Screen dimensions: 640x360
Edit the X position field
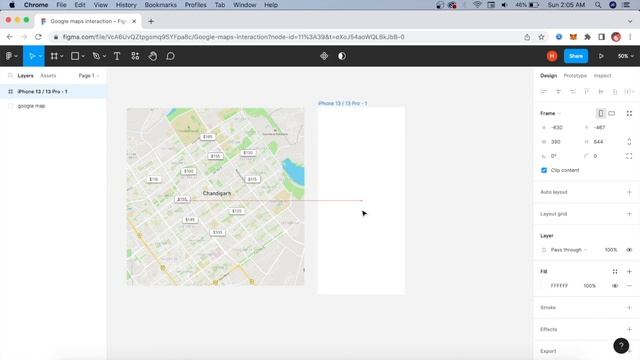(x=559, y=127)
